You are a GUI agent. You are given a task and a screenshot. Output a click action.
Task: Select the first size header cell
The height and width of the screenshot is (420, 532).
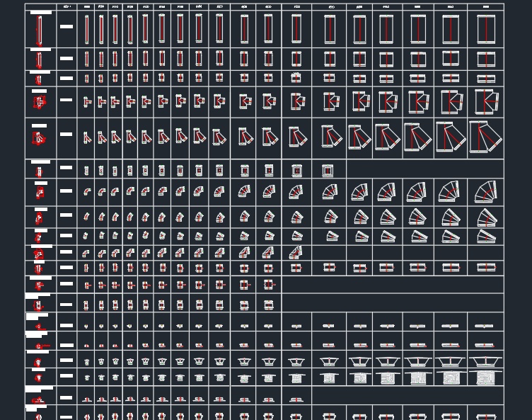click(87, 7)
